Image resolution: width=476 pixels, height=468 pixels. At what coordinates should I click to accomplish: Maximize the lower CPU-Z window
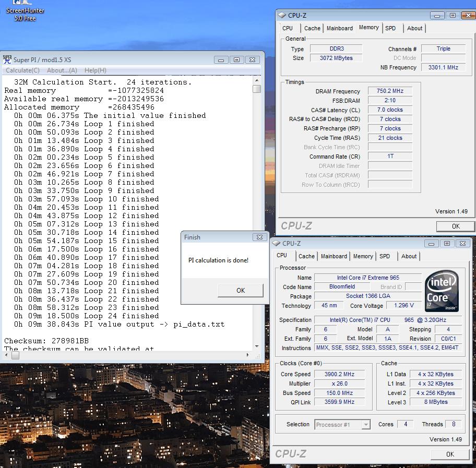[x=447, y=244]
